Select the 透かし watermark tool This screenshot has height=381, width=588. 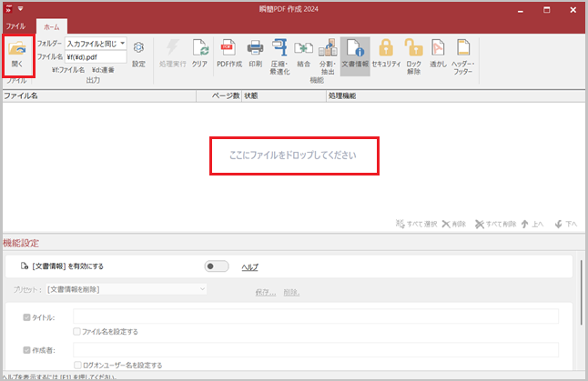438,54
